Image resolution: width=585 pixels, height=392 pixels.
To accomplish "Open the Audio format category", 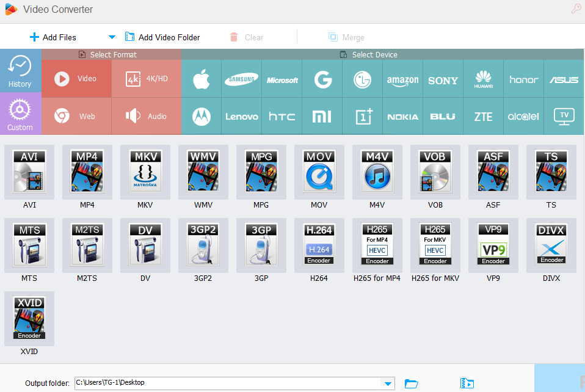I will [x=147, y=116].
